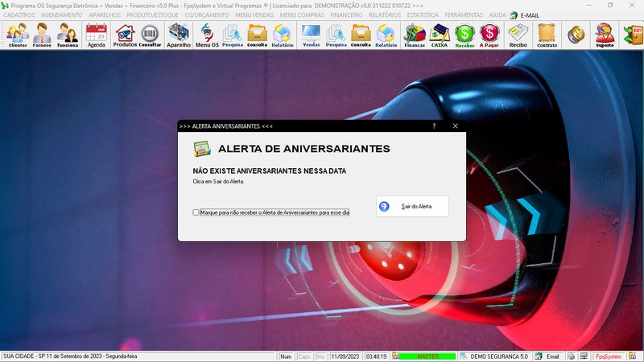This screenshot has width=644, height=362.
Task: Click the Num indicator in status bar
Action: (x=286, y=356)
